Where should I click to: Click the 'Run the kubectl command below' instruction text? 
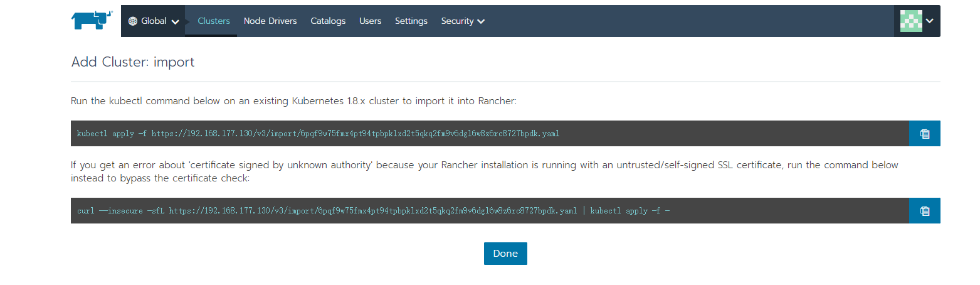[294, 100]
